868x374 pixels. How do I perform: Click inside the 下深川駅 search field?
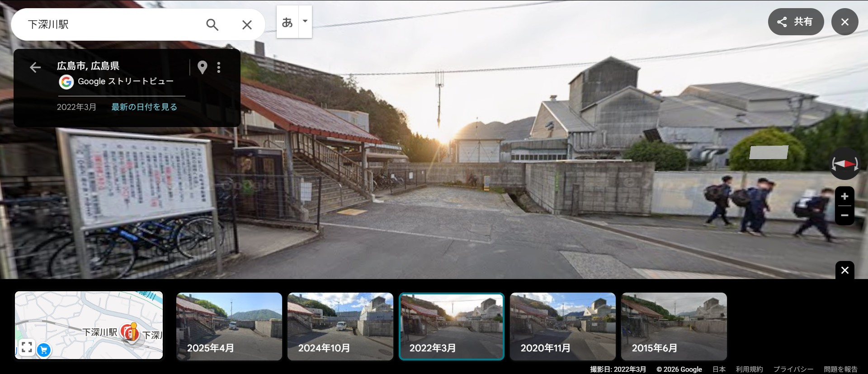pos(108,24)
